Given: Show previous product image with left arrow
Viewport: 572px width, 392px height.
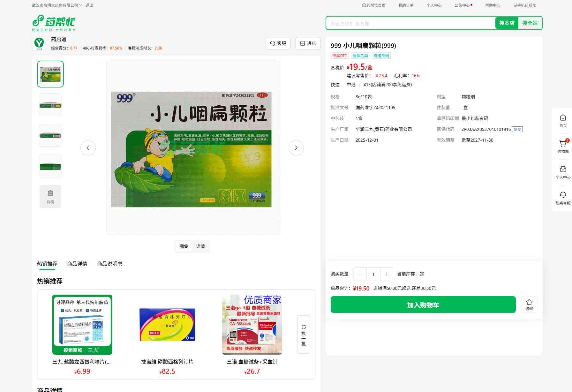Looking at the screenshot, I should [88, 148].
